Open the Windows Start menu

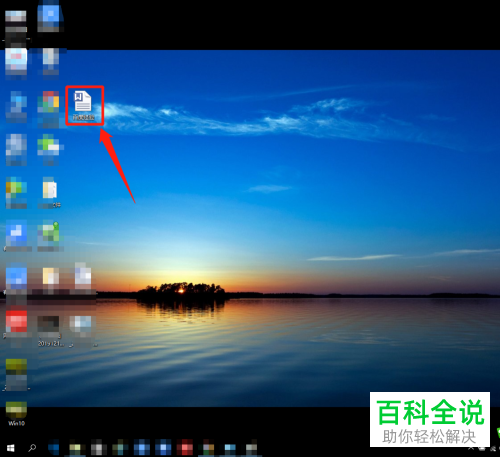click(x=10, y=448)
